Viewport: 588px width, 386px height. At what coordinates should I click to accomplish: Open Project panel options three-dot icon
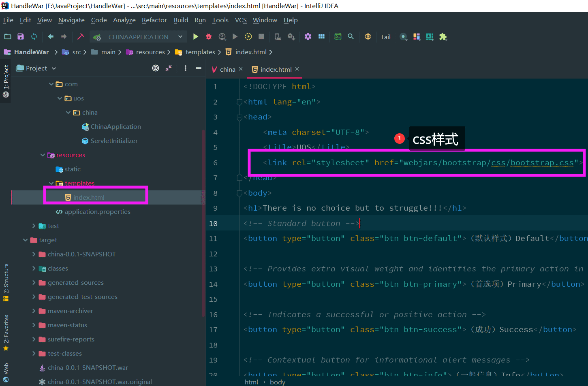(186, 68)
